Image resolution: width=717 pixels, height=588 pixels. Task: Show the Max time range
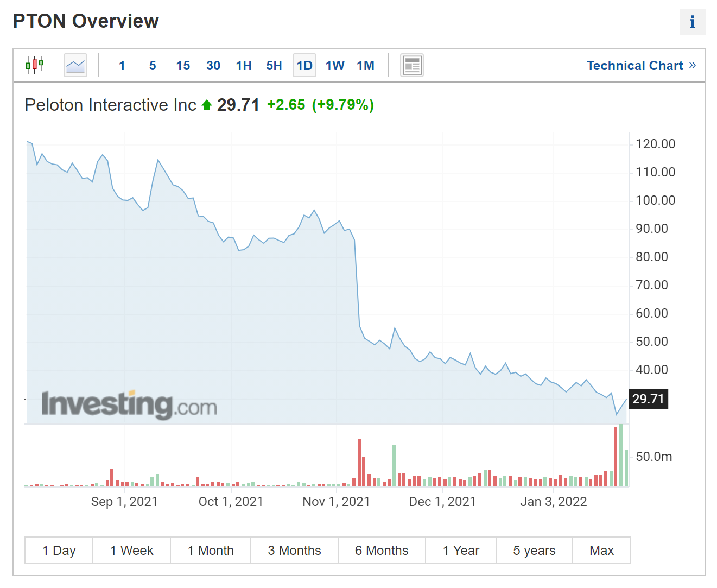(602, 551)
